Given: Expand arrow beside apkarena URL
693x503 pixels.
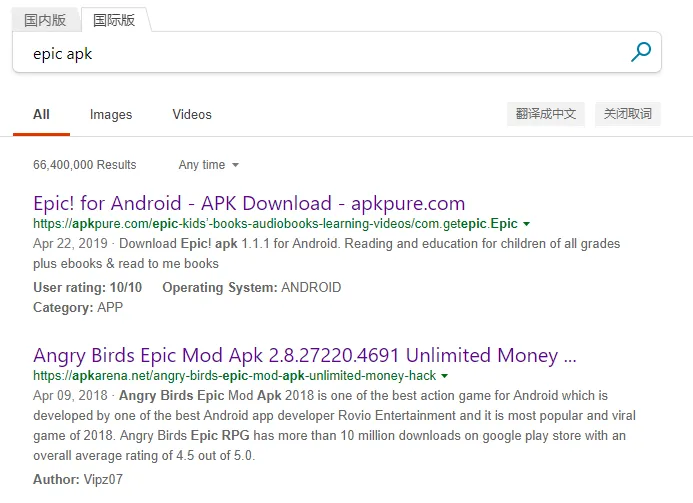Looking at the screenshot, I should (x=445, y=376).
